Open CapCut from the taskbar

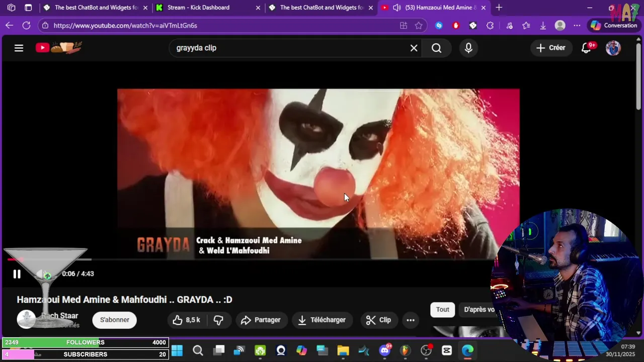coord(447,350)
